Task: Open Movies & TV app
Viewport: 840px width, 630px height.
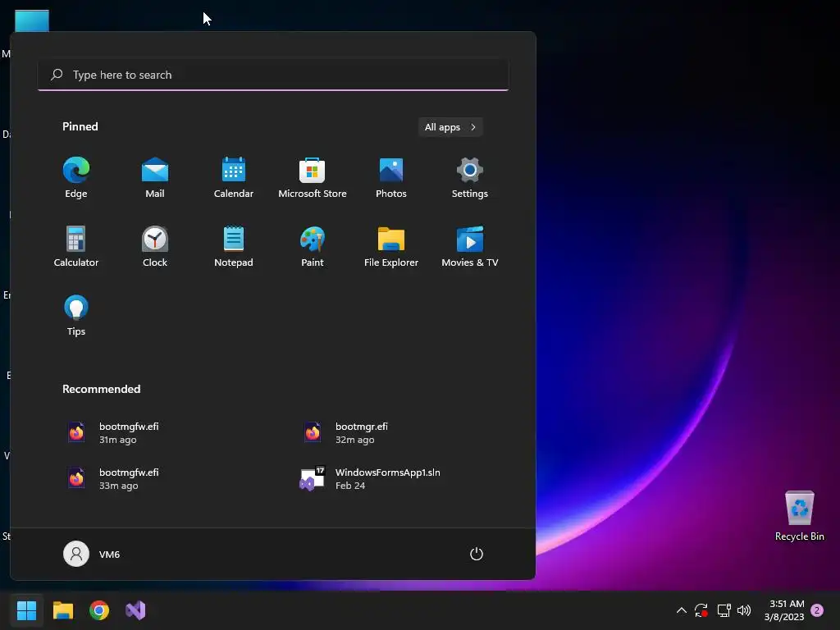Action: tap(470, 247)
